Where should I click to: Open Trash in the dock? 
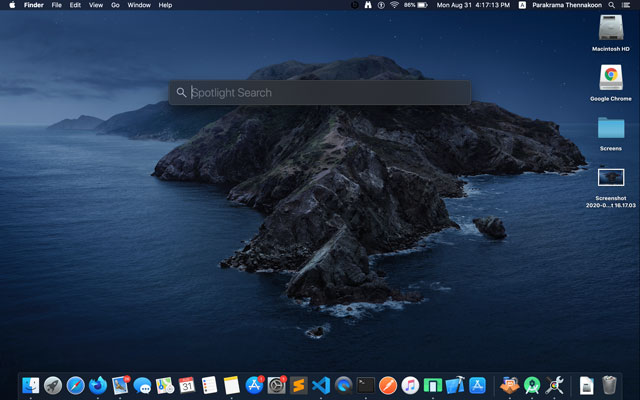(x=609, y=385)
